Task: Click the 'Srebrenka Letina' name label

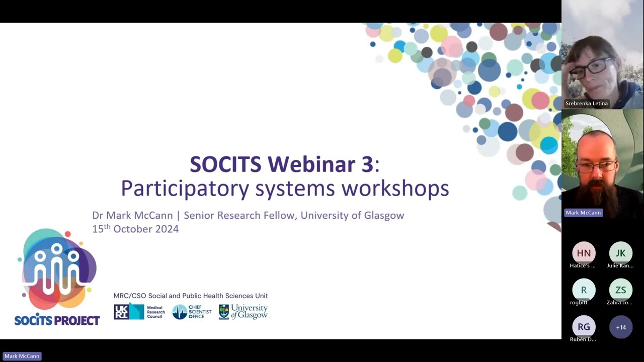Action: pos(587,103)
